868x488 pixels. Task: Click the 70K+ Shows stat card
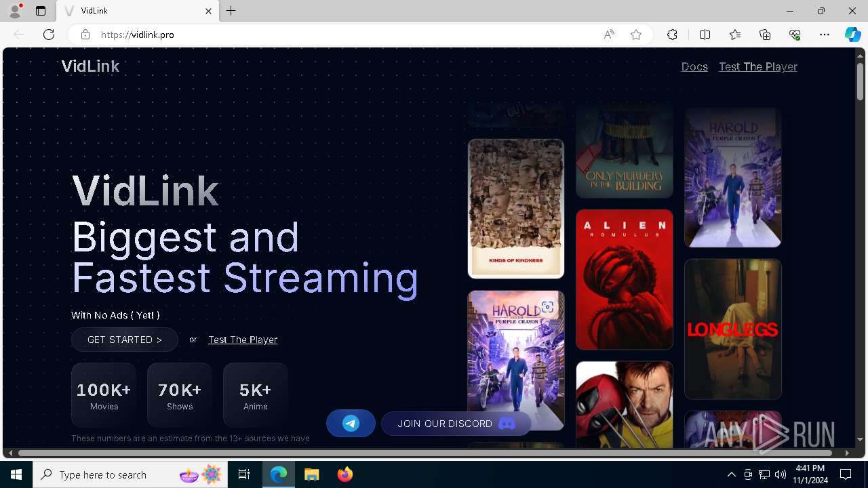(180, 395)
